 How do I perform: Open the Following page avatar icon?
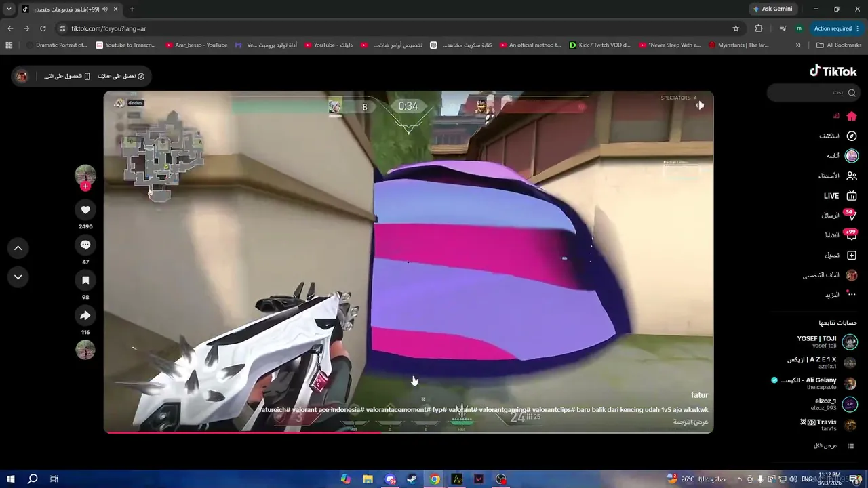point(852,156)
